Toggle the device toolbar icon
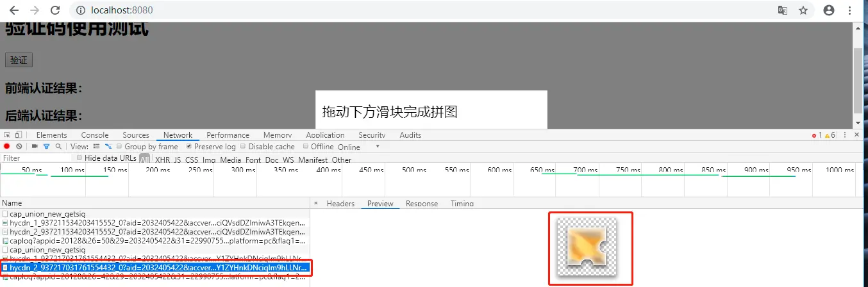 (18, 135)
